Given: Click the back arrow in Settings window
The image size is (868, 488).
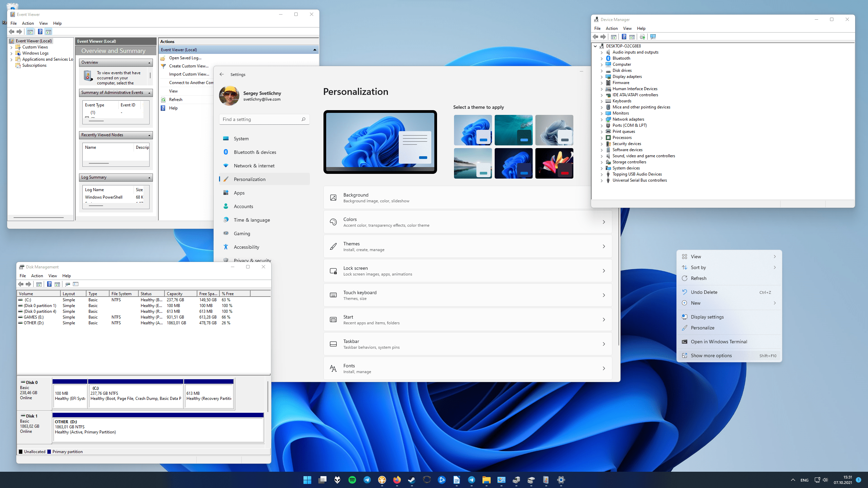Looking at the screenshot, I should click(x=222, y=74).
